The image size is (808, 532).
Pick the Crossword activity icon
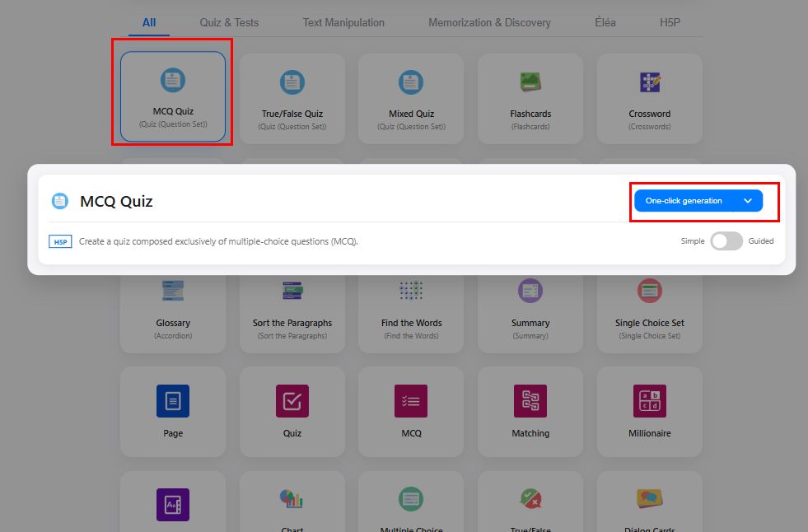649,82
